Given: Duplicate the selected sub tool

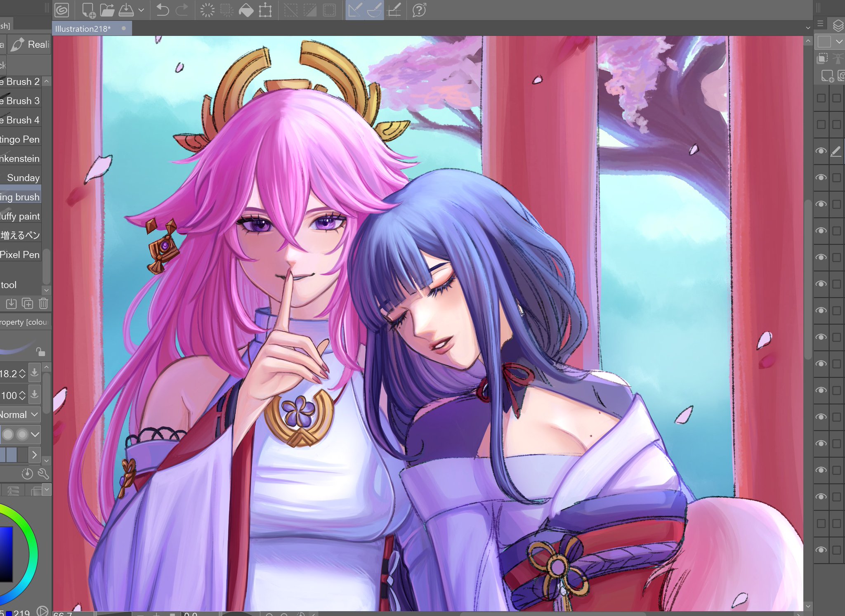Looking at the screenshot, I should (27, 304).
